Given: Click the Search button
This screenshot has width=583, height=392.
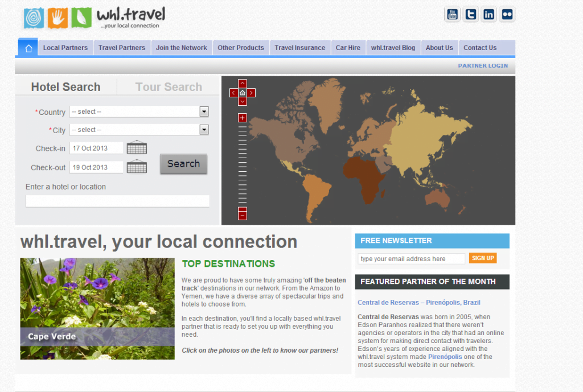Looking at the screenshot, I should (x=184, y=164).
